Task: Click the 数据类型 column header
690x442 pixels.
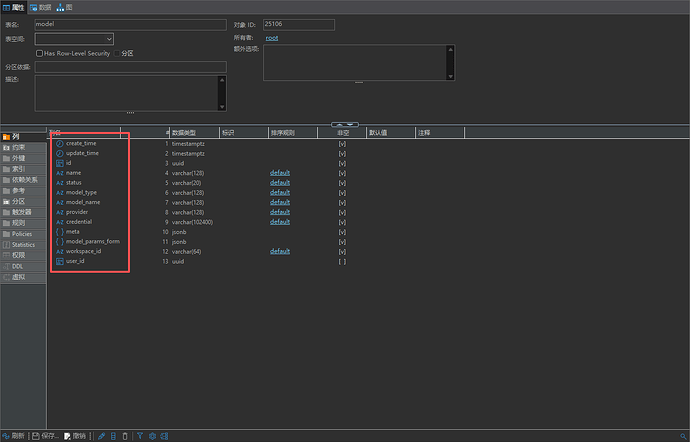Action: click(x=195, y=133)
